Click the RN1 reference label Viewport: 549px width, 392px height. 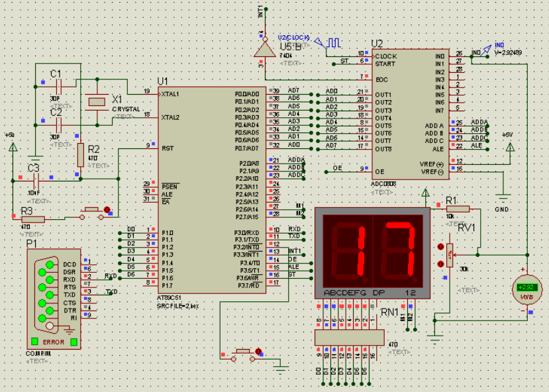389,312
